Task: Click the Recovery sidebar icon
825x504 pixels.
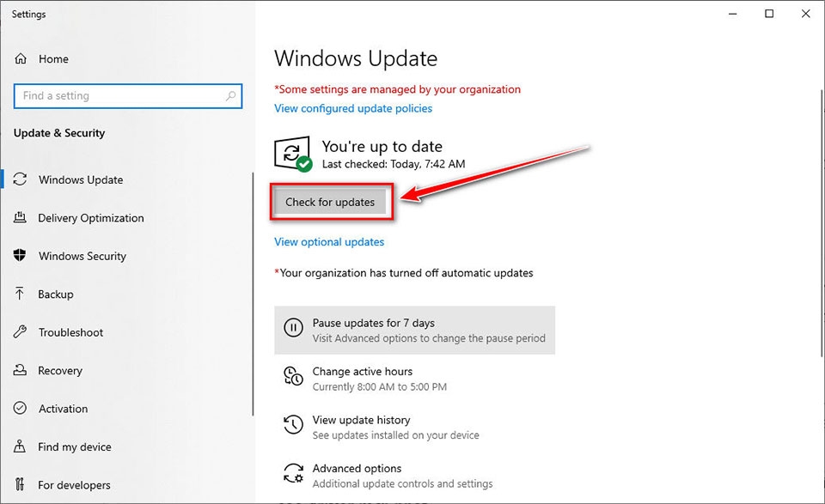Action: coord(20,370)
